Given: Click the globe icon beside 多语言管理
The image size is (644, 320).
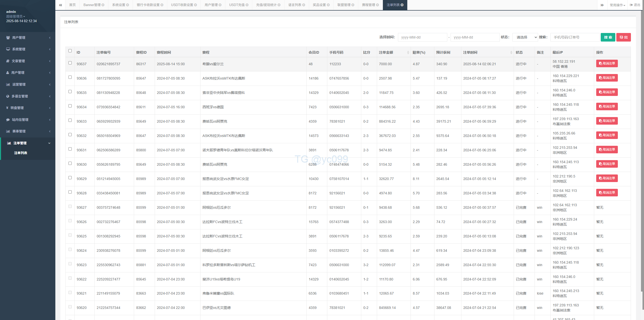Looking at the screenshot, I should [8, 96].
